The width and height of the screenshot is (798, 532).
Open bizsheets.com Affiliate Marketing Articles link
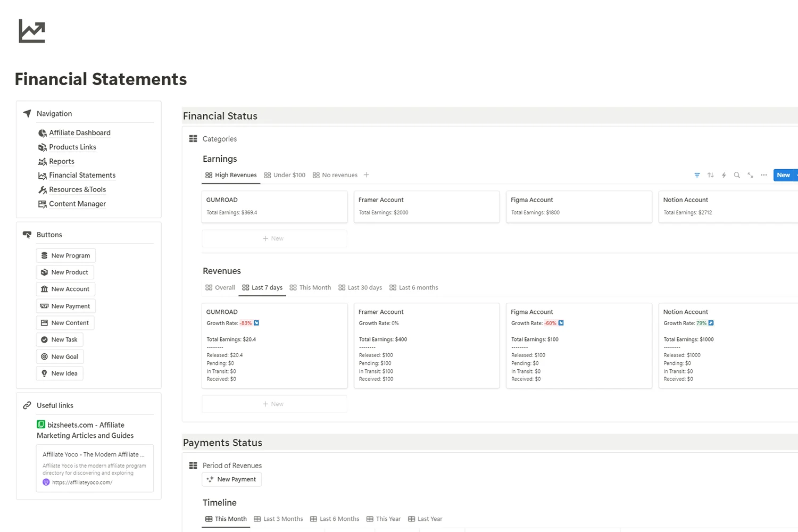pos(85,430)
